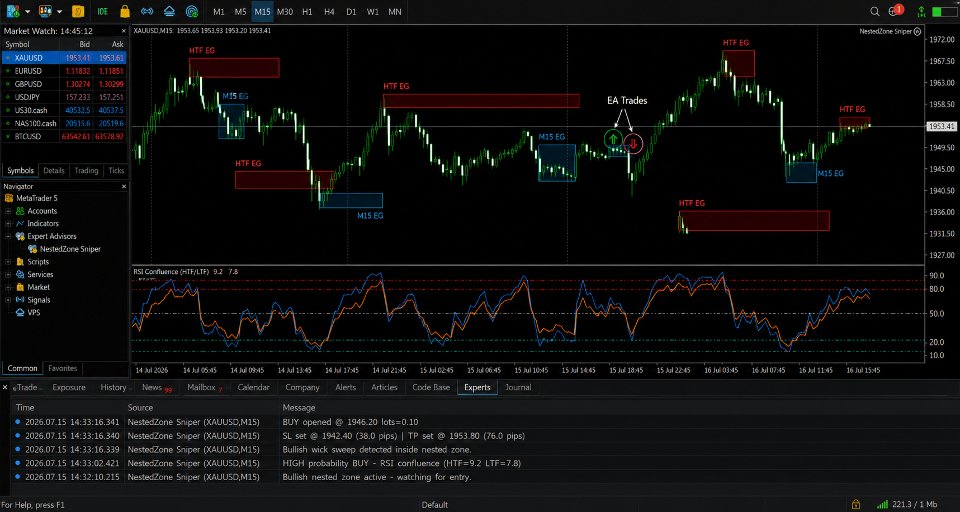
Task: Switch chart to H4 timeframe
Action: tap(329, 11)
